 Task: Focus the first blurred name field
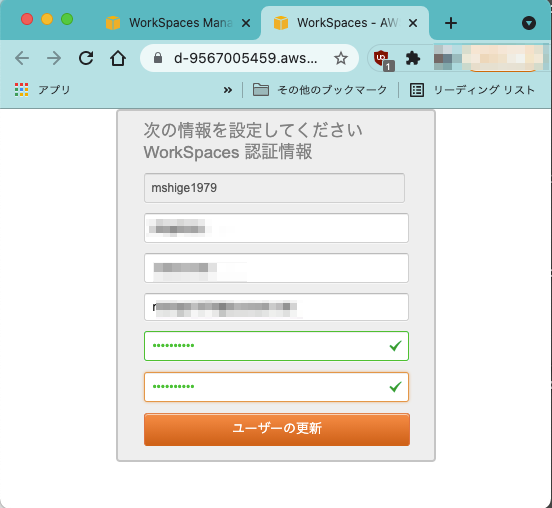276,228
